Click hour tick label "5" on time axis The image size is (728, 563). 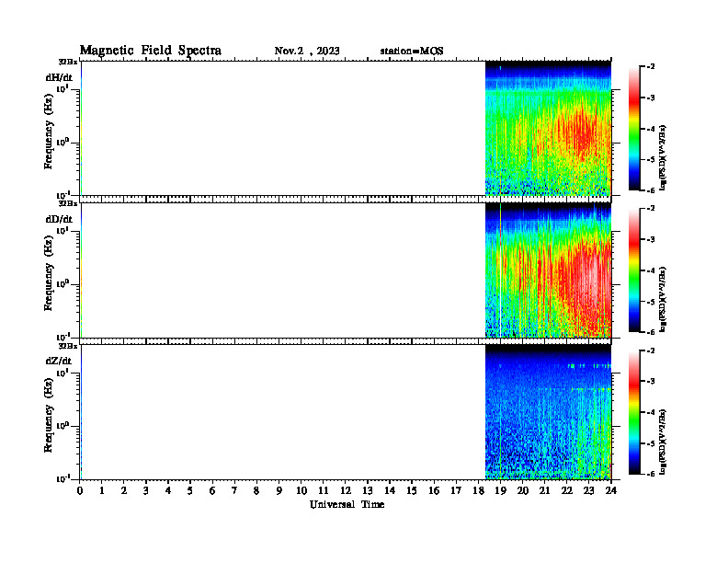tap(190, 491)
